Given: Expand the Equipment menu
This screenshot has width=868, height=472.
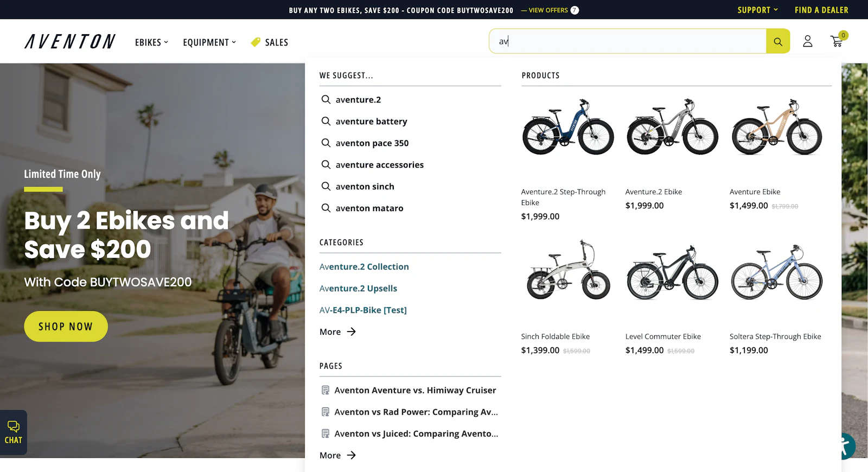Looking at the screenshot, I should point(209,42).
